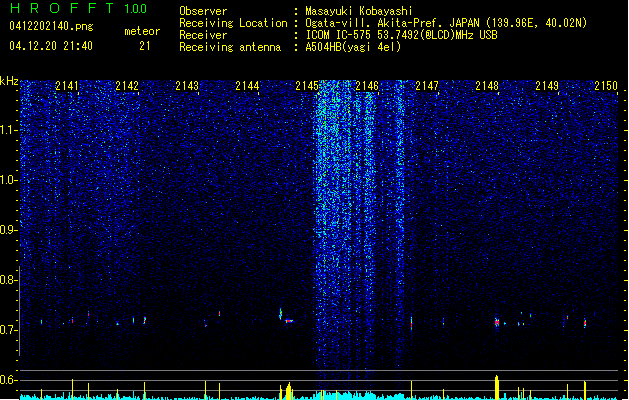Image resolution: width=629 pixels, height=400 pixels.
Task: Click time marker 2148
Action: coord(487,86)
